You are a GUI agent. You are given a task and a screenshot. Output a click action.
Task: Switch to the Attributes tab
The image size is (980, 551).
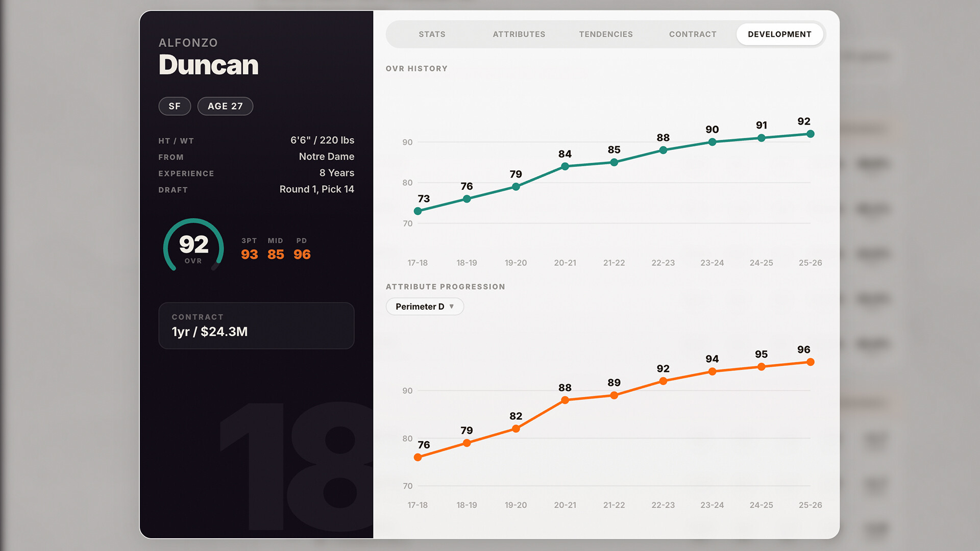tap(519, 34)
